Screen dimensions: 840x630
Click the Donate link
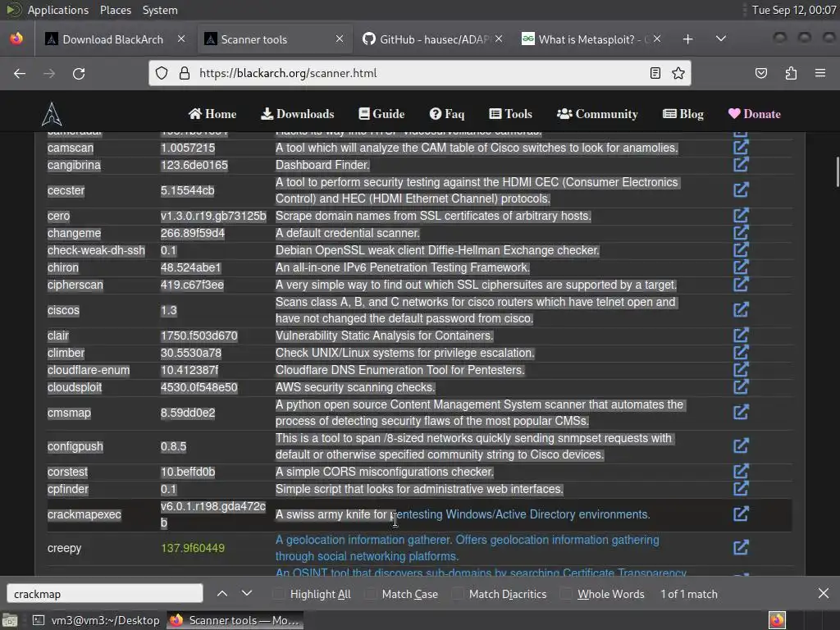[x=755, y=114]
